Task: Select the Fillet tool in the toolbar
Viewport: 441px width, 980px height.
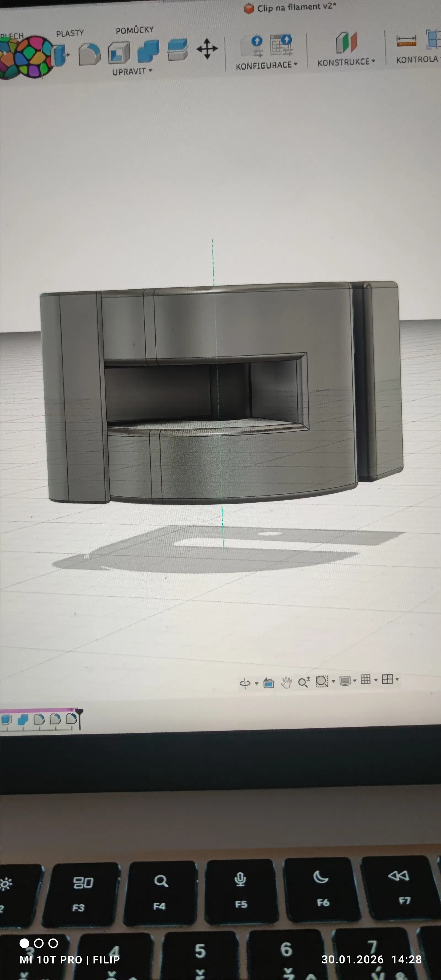Action: pos(89,54)
